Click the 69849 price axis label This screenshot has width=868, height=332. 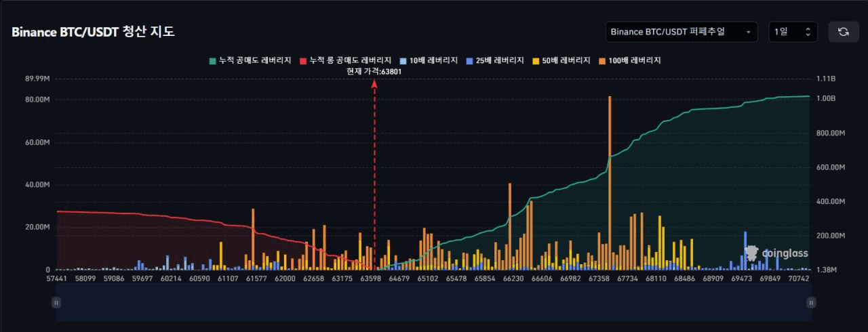click(770, 278)
